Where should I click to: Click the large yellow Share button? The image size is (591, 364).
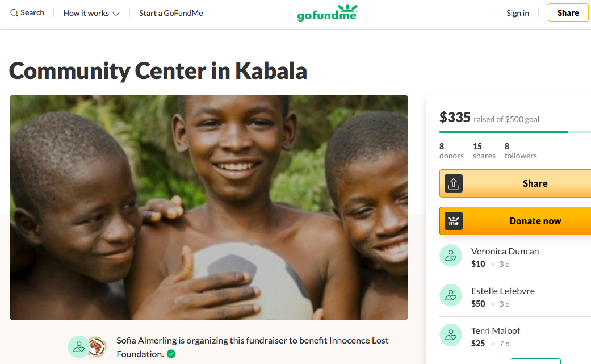point(534,183)
